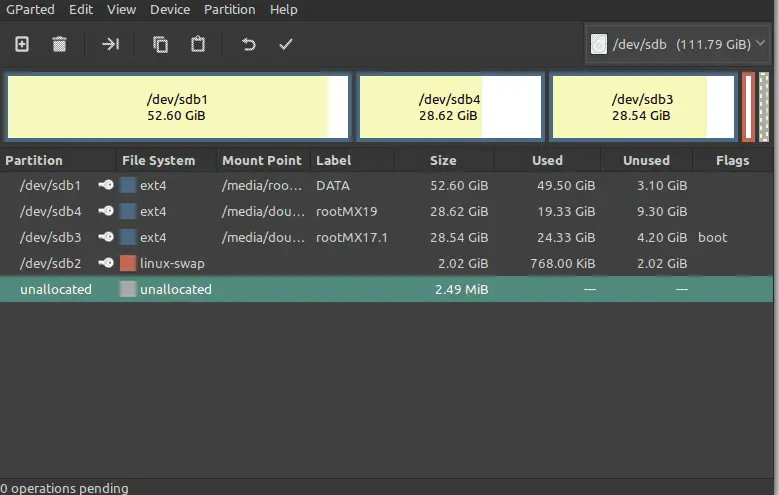This screenshot has width=779, height=495.
Task: Select the /dev/sdb3 28.54 GiB graphical block
Action: tap(643, 107)
